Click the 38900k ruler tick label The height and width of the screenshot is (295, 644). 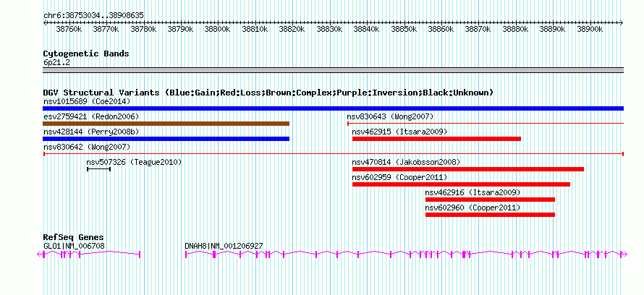point(590,30)
